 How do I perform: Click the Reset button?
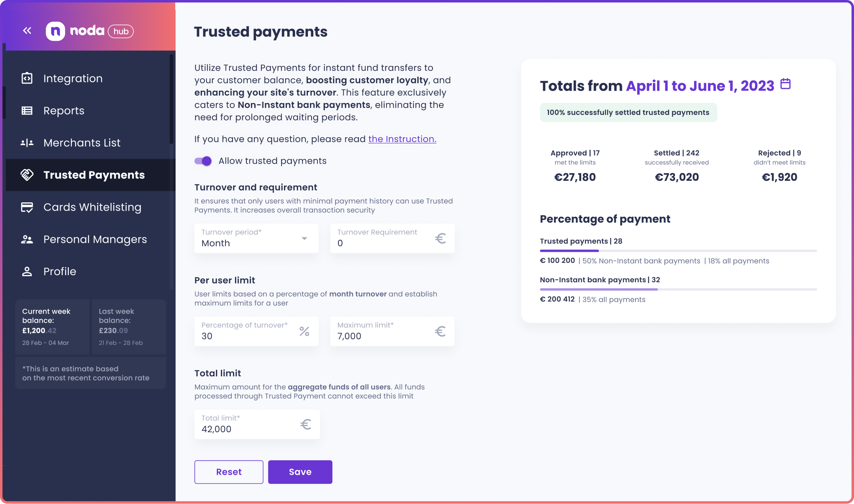click(229, 472)
